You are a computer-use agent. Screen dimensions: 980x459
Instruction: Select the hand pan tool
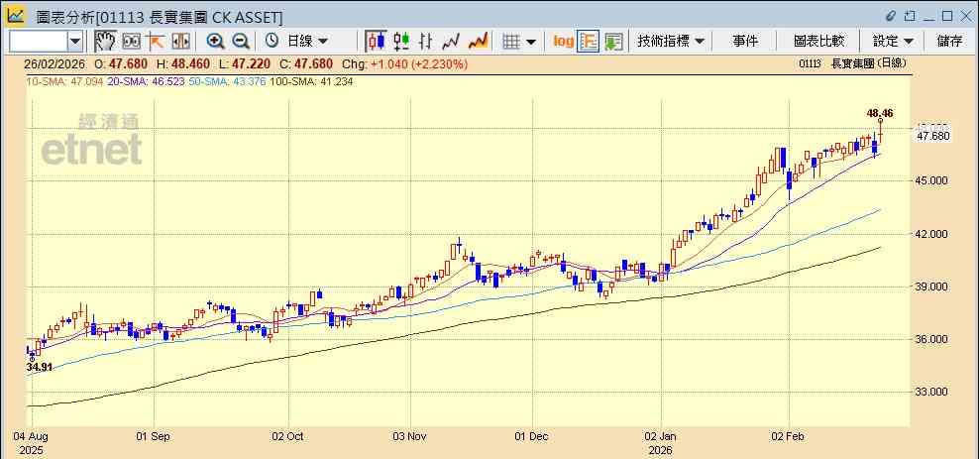click(105, 42)
